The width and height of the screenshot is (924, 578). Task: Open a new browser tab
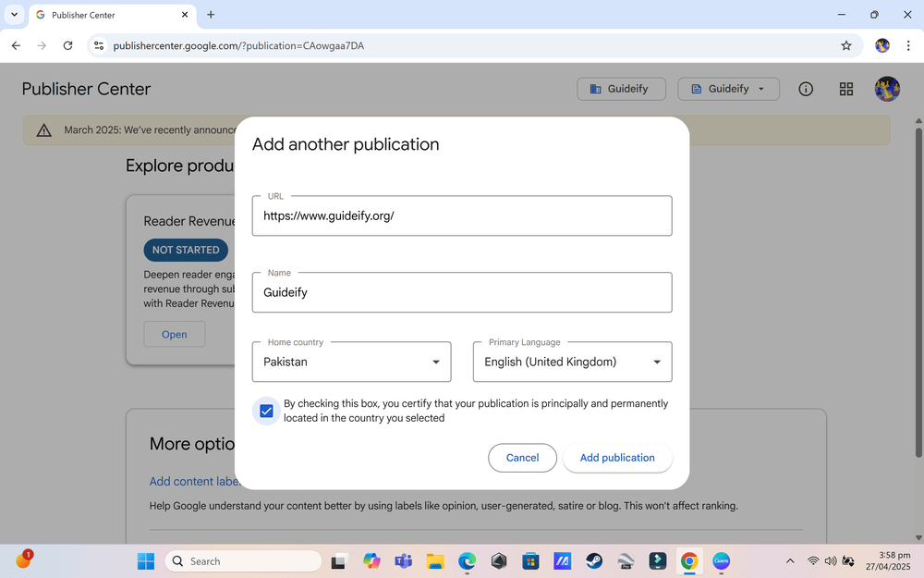pos(211,15)
